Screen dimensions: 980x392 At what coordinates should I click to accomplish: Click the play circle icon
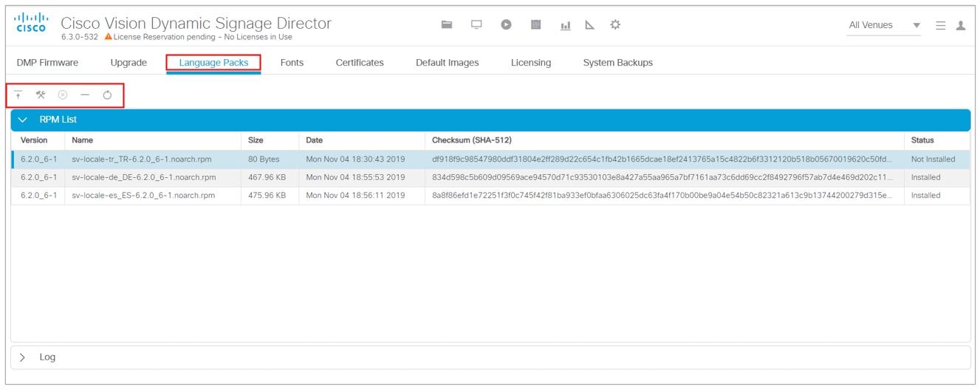(506, 24)
